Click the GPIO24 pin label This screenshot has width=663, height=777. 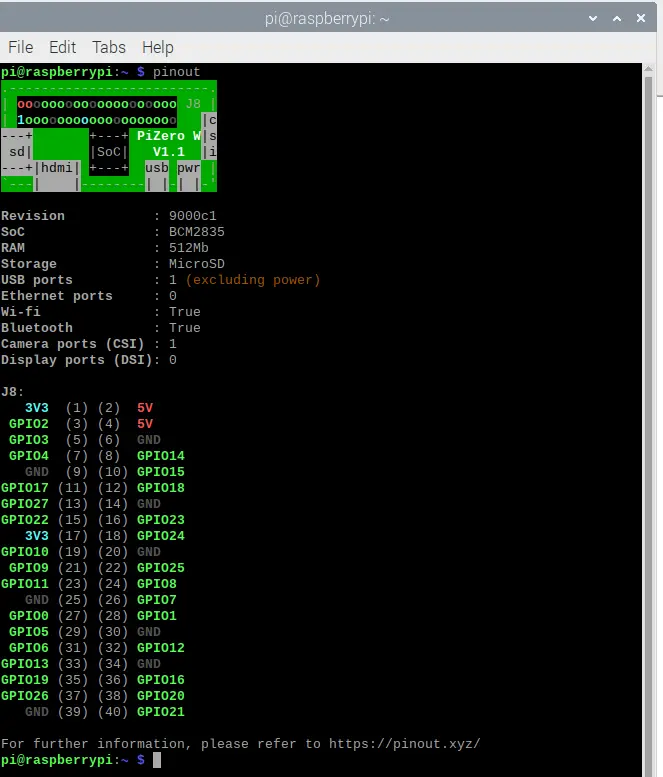pos(161,536)
